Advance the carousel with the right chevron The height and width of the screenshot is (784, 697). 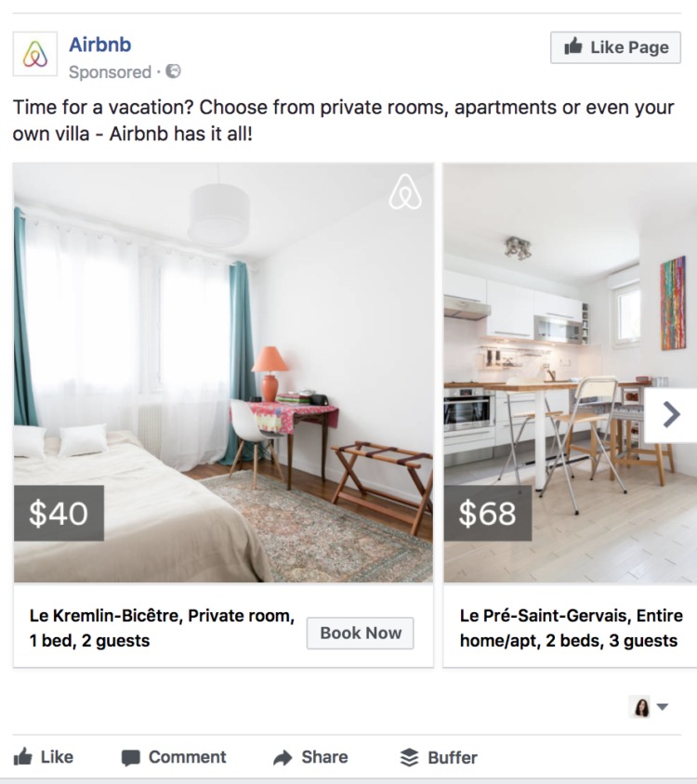[670, 415]
